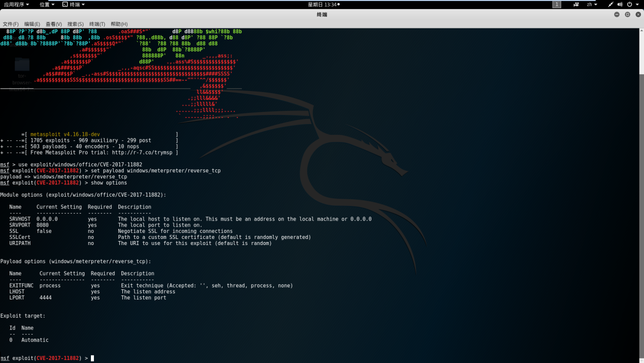Minimize the terminal window

click(x=617, y=14)
